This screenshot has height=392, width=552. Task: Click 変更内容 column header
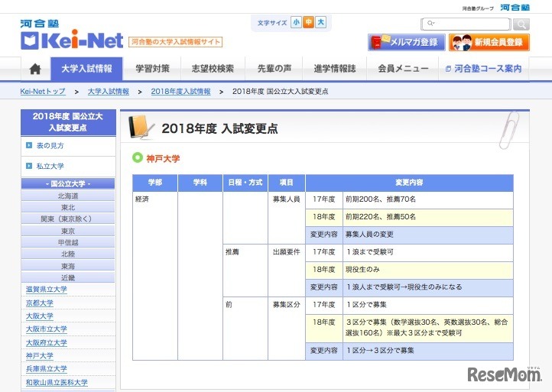[410, 183]
